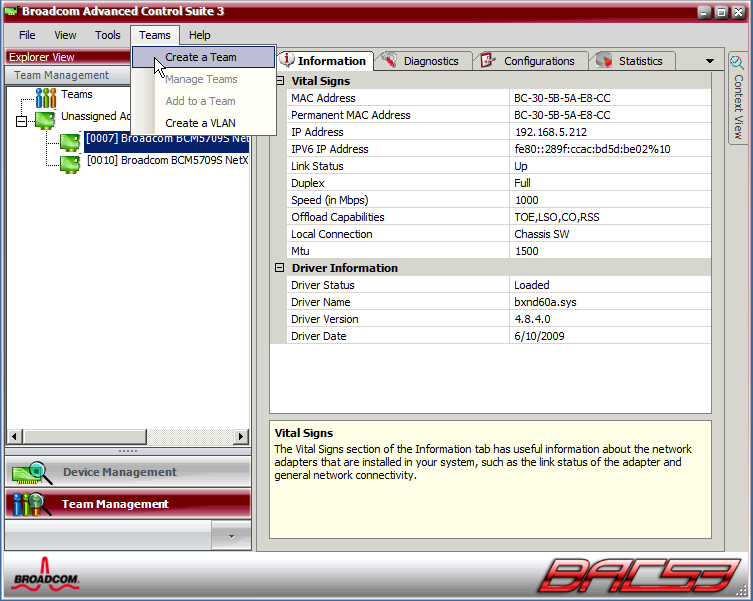
Task: Open the Team Management pane button
Action: click(x=128, y=504)
